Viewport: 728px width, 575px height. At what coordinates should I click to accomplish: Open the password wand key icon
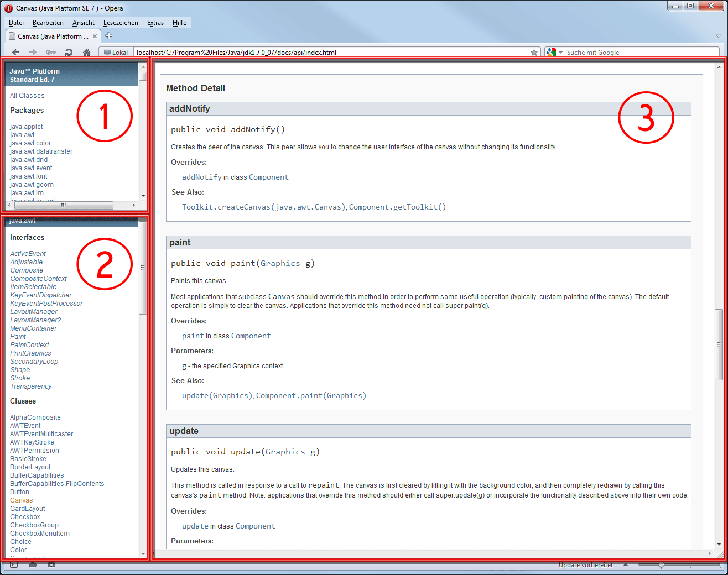coord(51,52)
